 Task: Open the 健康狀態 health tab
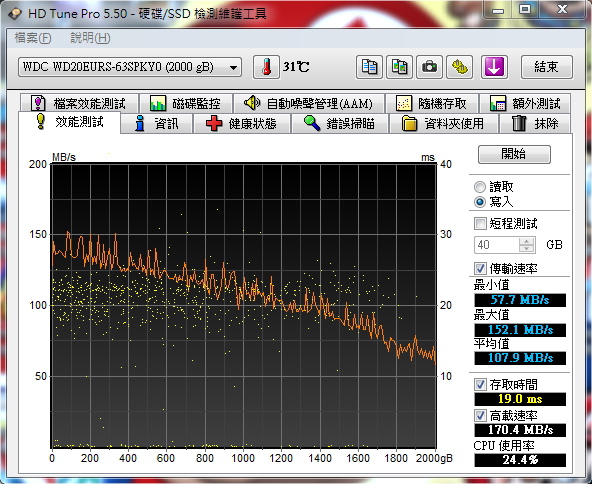pos(242,123)
